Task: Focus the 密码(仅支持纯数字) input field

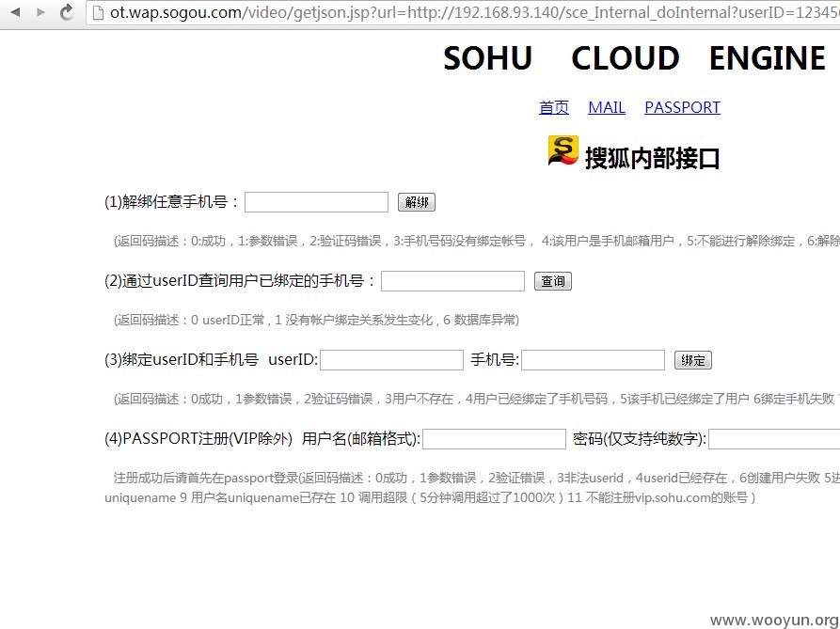Action: (x=774, y=439)
